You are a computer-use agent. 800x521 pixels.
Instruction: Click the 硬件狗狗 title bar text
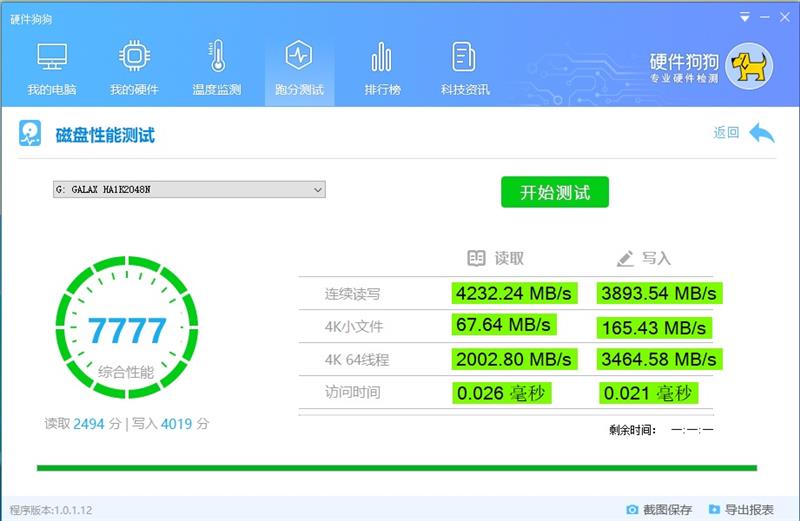click(31, 19)
